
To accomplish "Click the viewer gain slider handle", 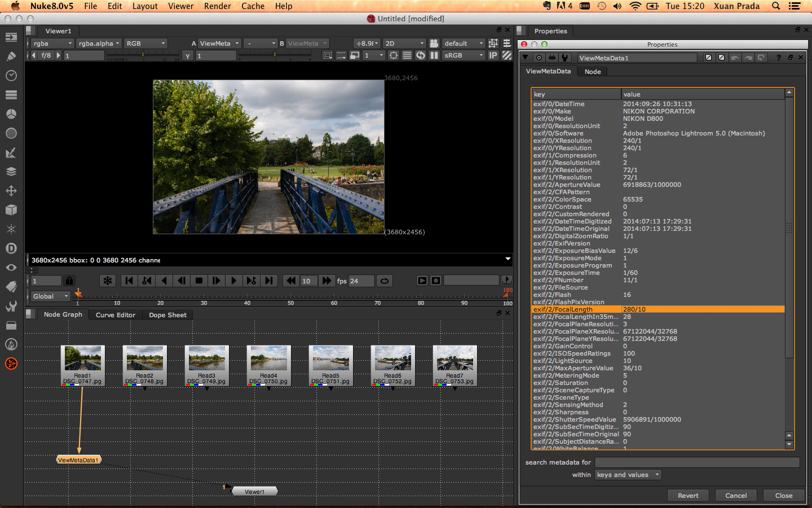I will click(x=143, y=55).
